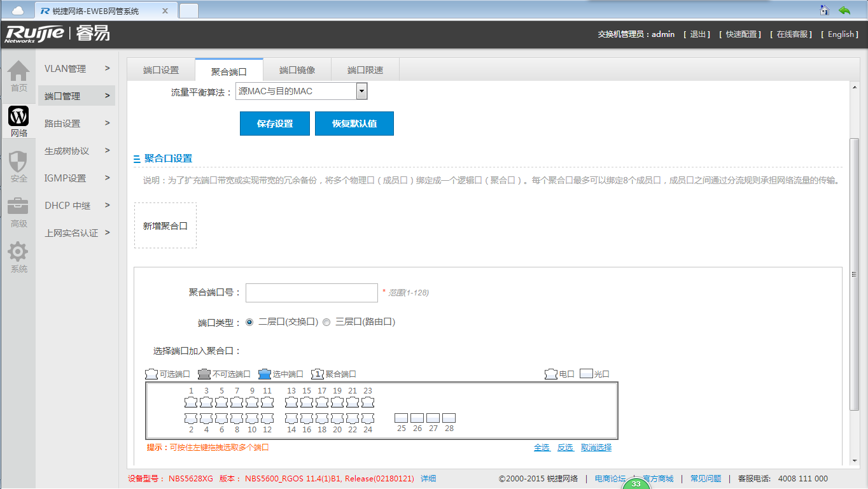Expand 上网实名认证 menu
Screen dimensions: 868x489
[x=76, y=233]
